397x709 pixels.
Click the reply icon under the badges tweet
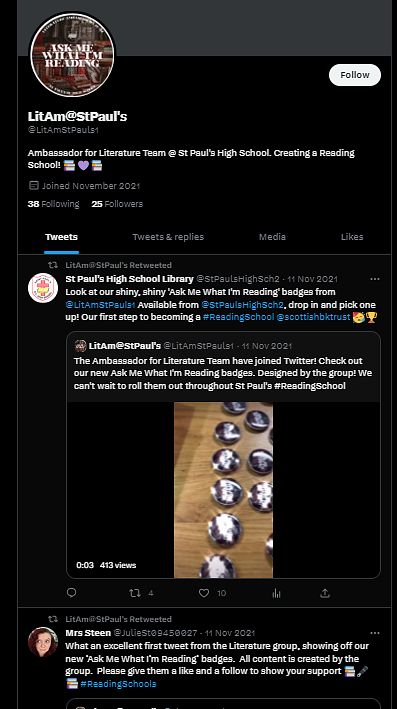tap(71, 593)
